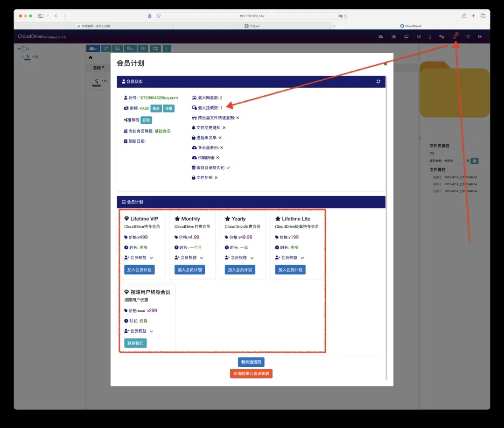
Task: Click the browser address bar
Action: pyautogui.click(x=252, y=16)
